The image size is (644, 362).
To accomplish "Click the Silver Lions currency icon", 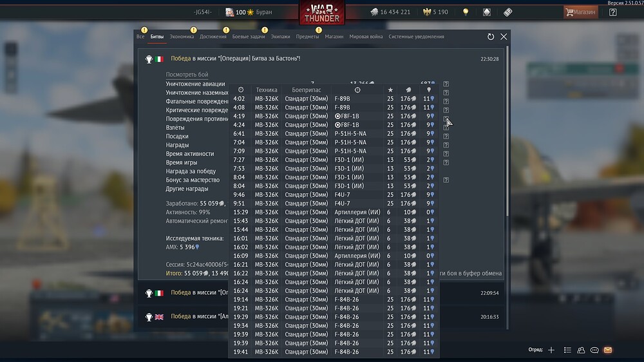I will point(374,12).
